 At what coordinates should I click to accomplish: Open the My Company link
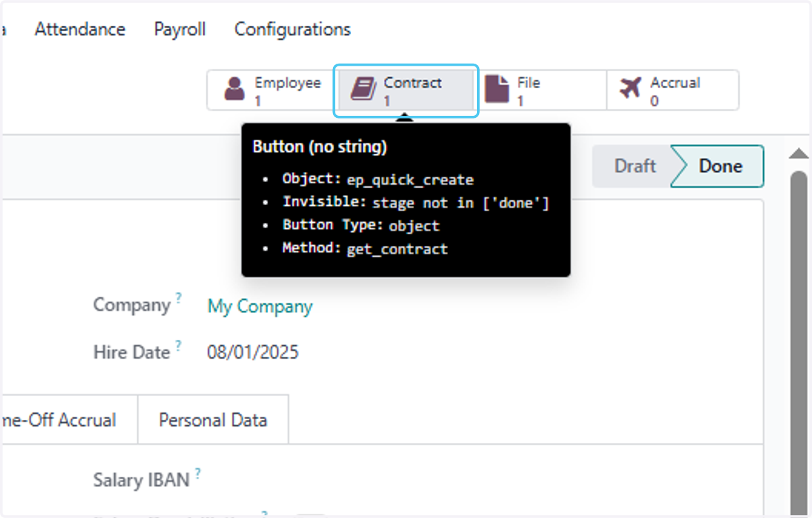tap(260, 306)
